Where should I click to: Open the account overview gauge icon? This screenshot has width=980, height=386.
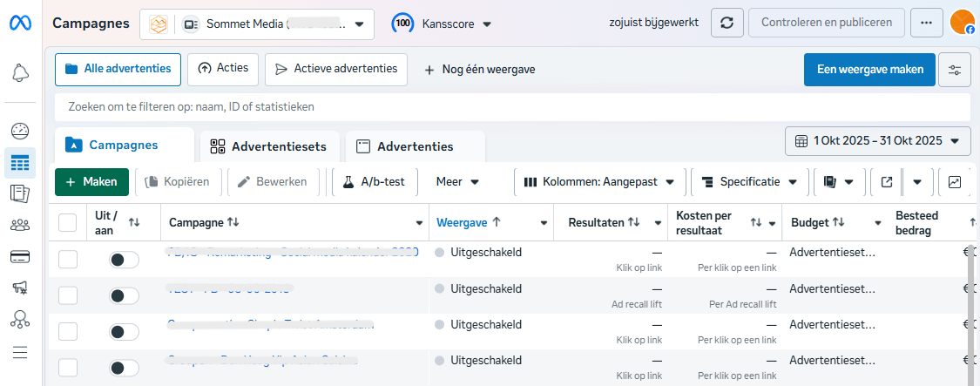click(x=20, y=132)
